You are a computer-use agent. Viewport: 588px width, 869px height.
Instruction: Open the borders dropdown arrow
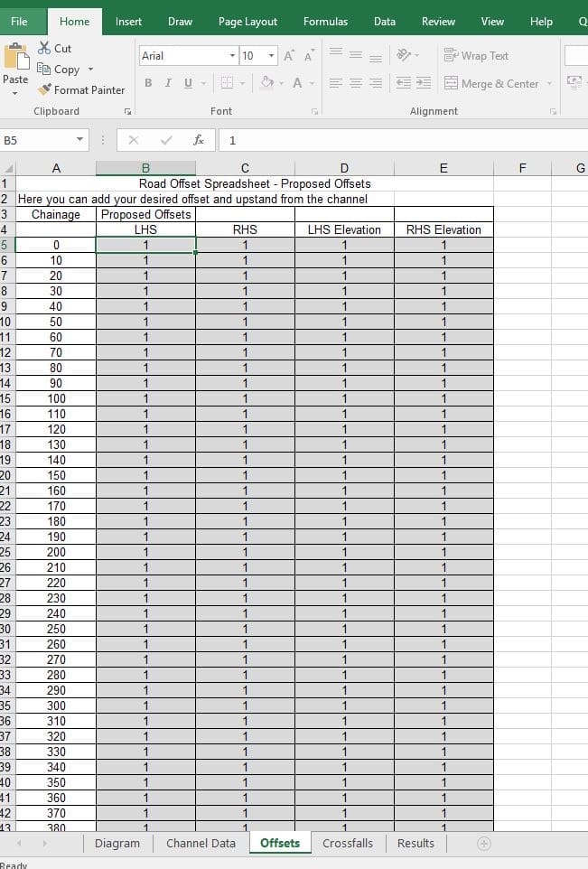pyautogui.click(x=242, y=84)
